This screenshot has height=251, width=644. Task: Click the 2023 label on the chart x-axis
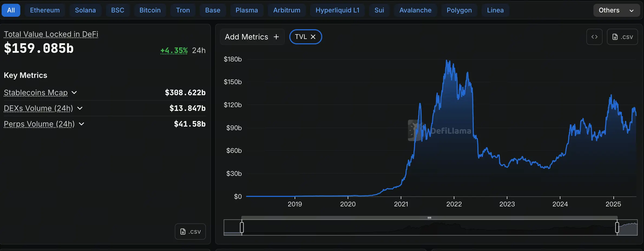tap(507, 204)
